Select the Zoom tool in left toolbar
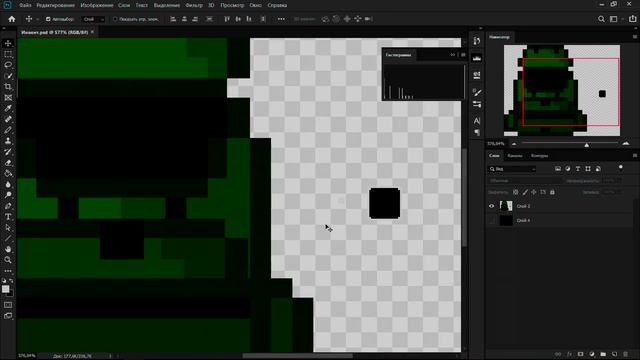Screen dimensions: 640x360 pos(8,260)
